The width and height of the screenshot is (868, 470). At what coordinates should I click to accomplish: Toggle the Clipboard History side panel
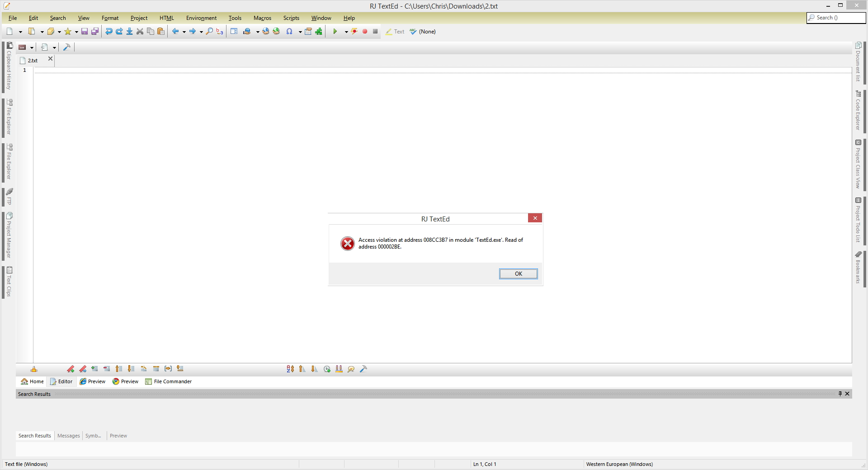[x=9, y=67]
